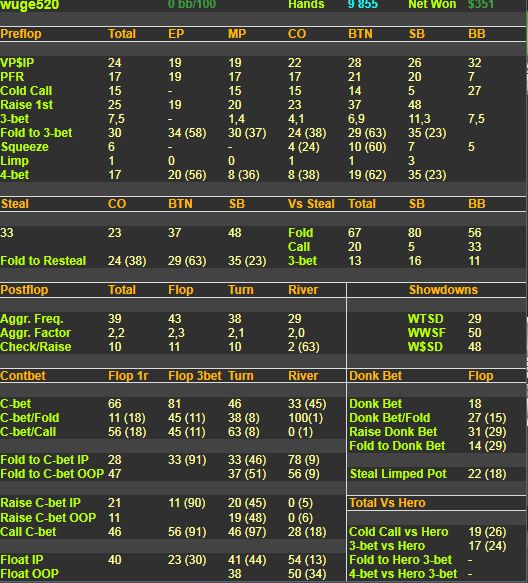Click the Steal section header

(x=15, y=204)
